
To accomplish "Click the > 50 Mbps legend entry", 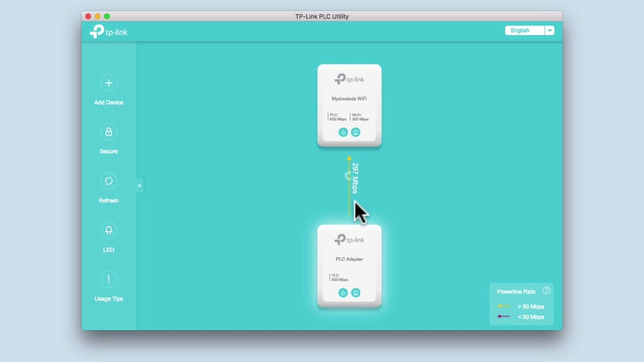I will click(x=521, y=307).
